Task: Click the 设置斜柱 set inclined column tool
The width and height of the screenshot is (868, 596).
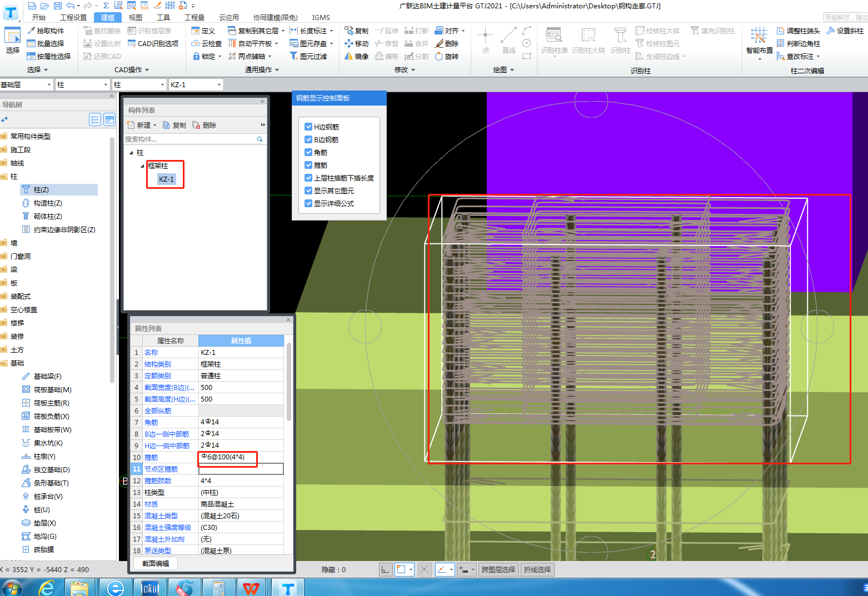Action: tap(845, 31)
